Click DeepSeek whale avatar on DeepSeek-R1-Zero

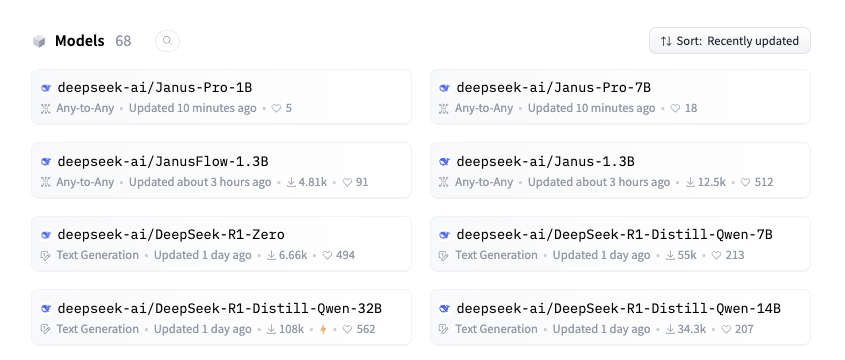click(46, 235)
